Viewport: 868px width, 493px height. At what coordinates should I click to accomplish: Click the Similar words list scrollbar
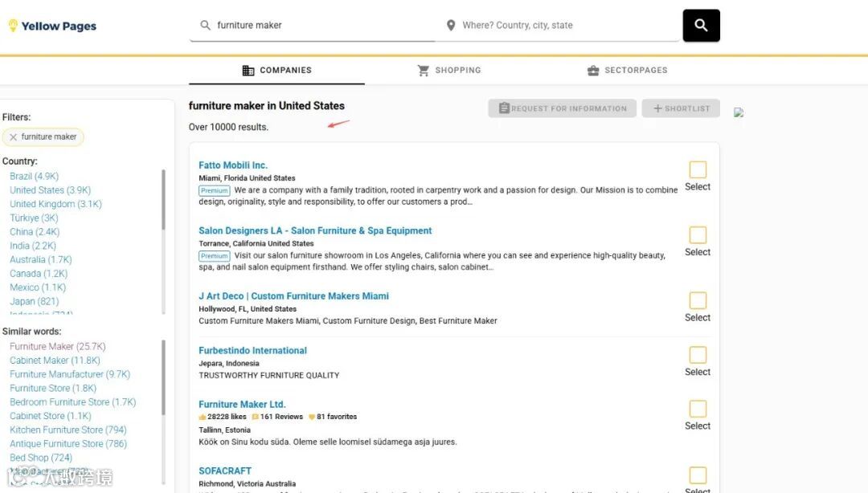tap(163, 377)
